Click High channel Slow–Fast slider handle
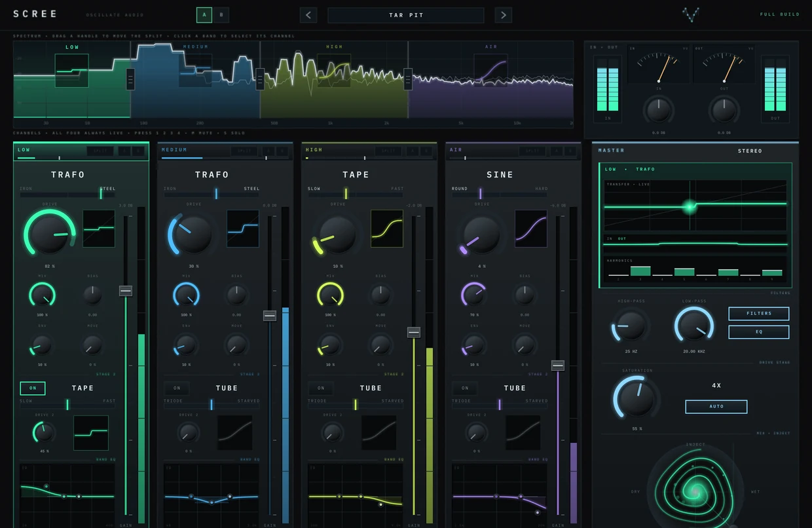The height and width of the screenshot is (528, 812). (x=346, y=194)
